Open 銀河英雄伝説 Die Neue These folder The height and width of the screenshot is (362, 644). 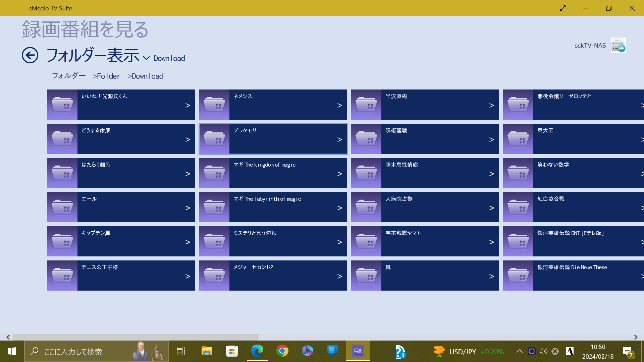574,276
